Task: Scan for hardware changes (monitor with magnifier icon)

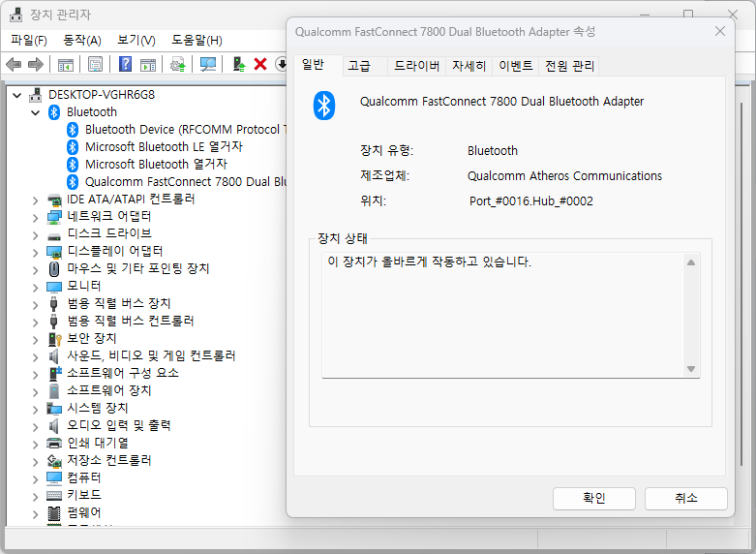Action: click(x=208, y=64)
